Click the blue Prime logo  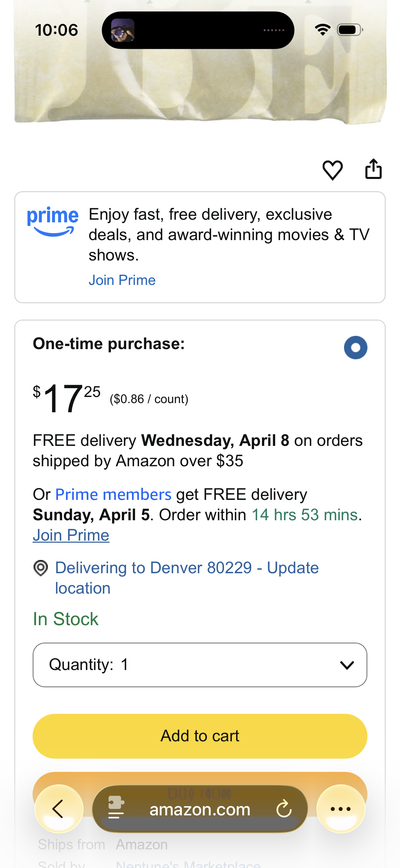pyautogui.click(x=53, y=221)
